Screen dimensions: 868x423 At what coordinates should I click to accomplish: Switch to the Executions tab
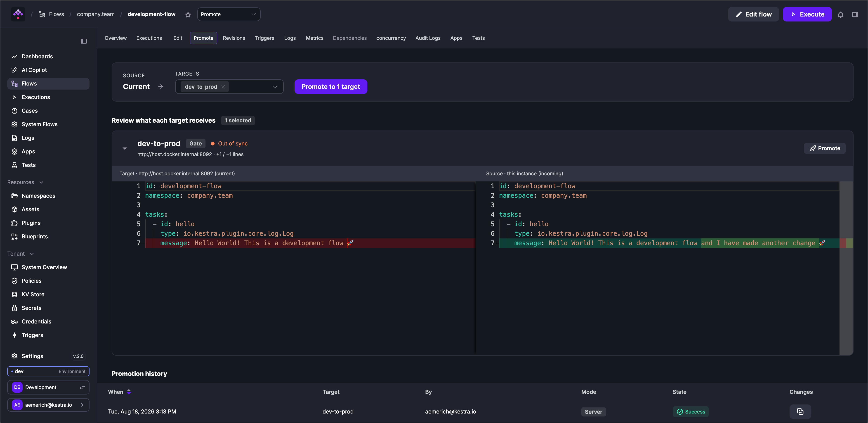149,38
